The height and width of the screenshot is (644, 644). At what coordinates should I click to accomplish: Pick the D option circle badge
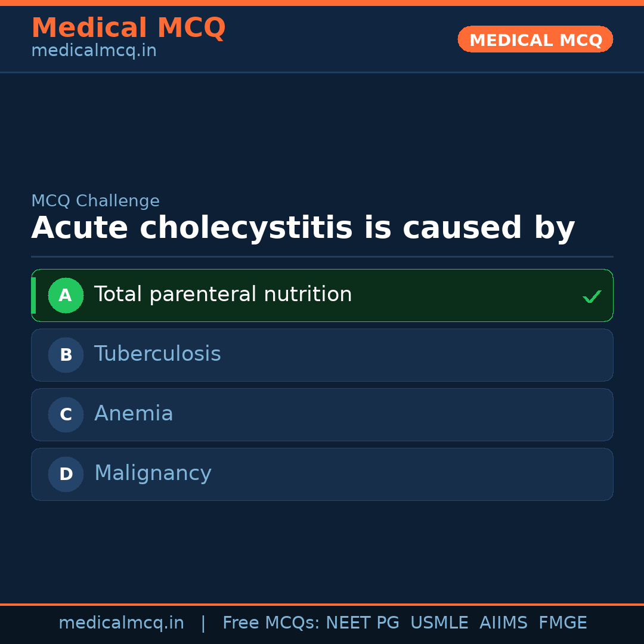(66, 474)
